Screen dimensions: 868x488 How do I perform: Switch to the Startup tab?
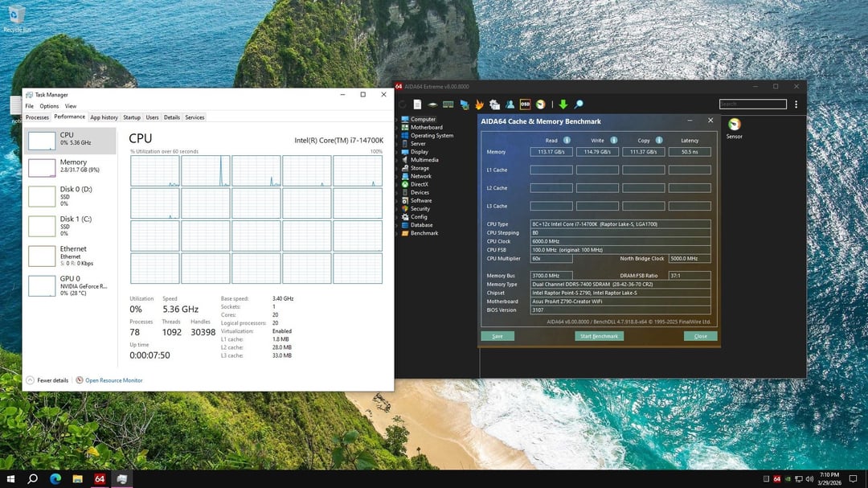pos(131,117)
